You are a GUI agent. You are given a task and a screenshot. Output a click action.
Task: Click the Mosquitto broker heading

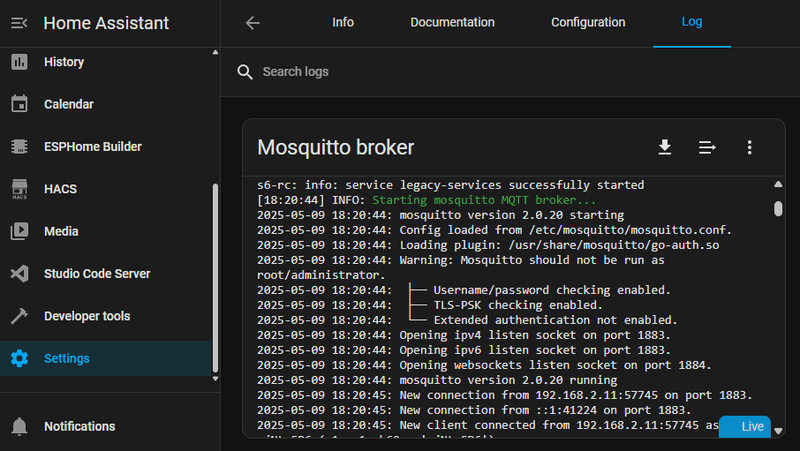(336, 147)
